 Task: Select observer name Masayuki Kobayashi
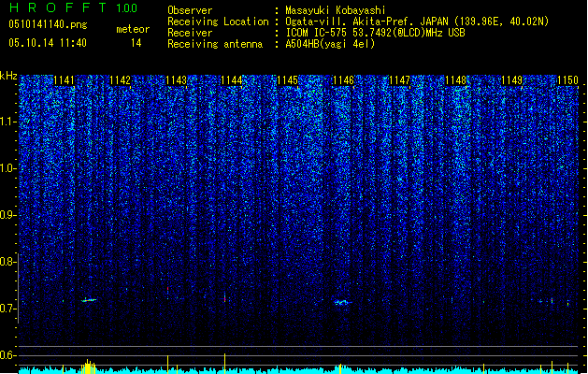click(335, 10)
